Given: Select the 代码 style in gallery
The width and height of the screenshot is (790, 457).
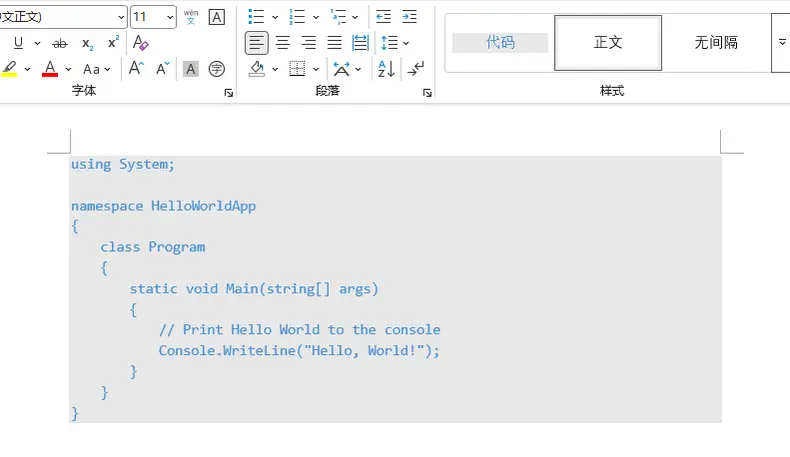Looking at the screenshot, I should (x=500, y=43).
